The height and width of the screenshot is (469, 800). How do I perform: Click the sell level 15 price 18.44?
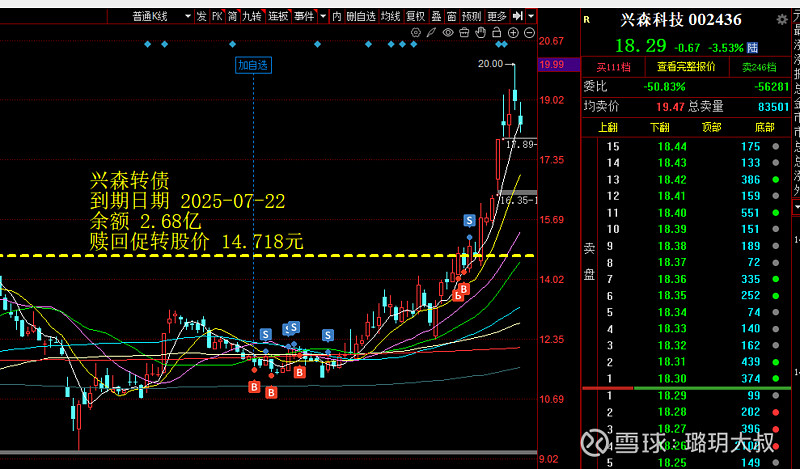coord(672,147)
